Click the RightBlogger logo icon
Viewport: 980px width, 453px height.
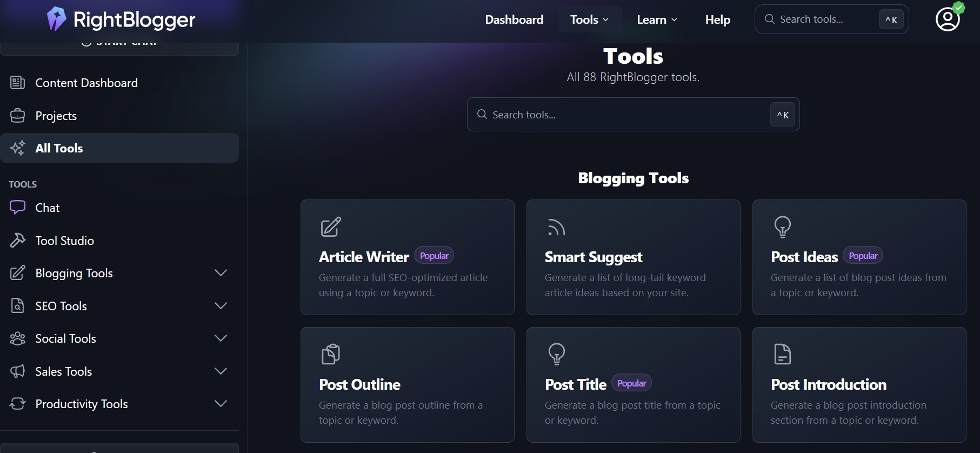[x=56, y=19]
